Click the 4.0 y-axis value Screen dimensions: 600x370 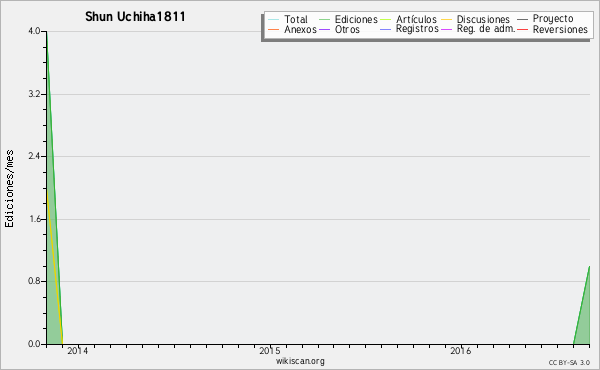pos(34,31)
